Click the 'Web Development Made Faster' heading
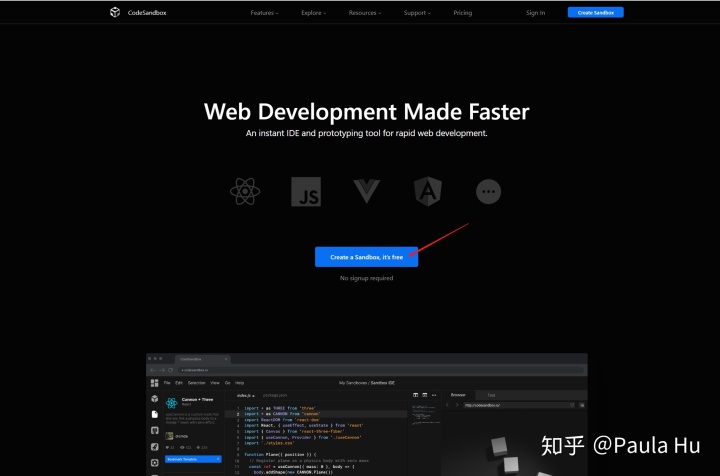This screenshot has height=476, width=720. [x=366, y=112]
